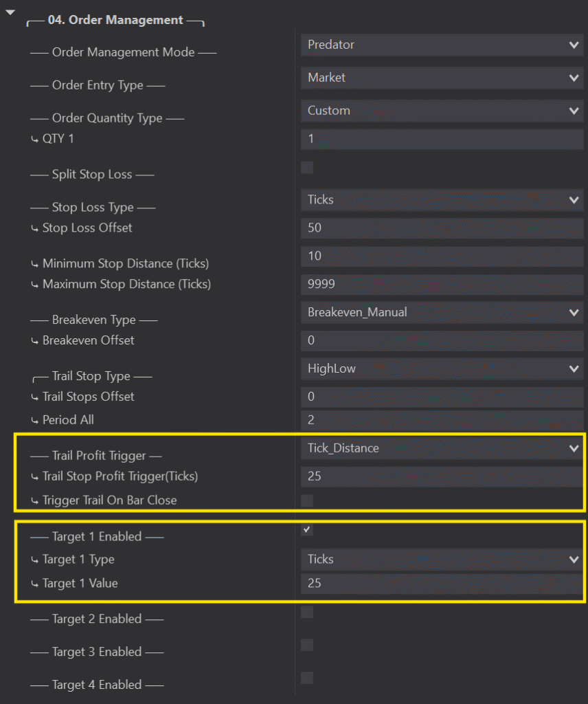Open the Order Entry Type dropdown
This screenshot has height=704, width=588.
coord(441,78)
